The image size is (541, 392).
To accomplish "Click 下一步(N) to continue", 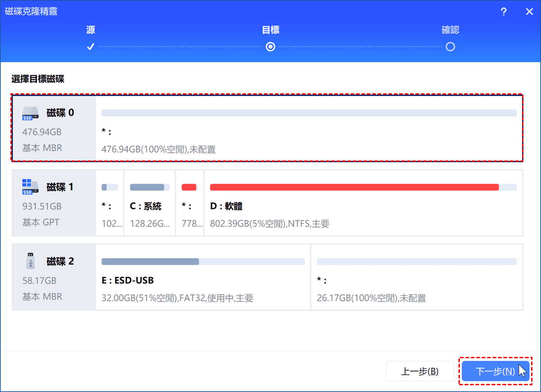I will click(x=495, y=371).
